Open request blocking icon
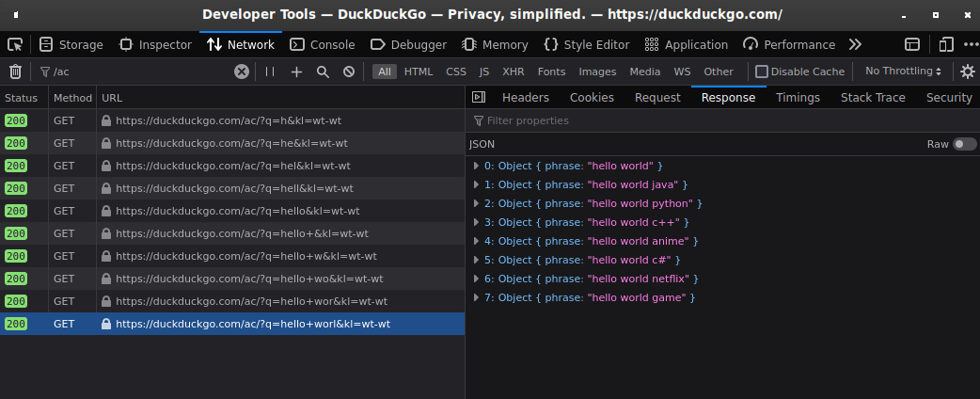980x399 pixels. pyautogui.click(x=349, y=72)
